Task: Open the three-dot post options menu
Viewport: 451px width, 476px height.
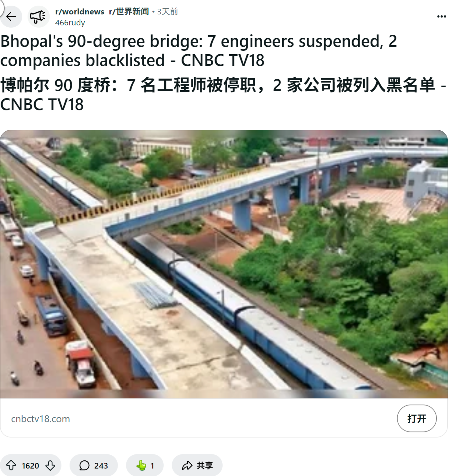Action: (441, 16)
